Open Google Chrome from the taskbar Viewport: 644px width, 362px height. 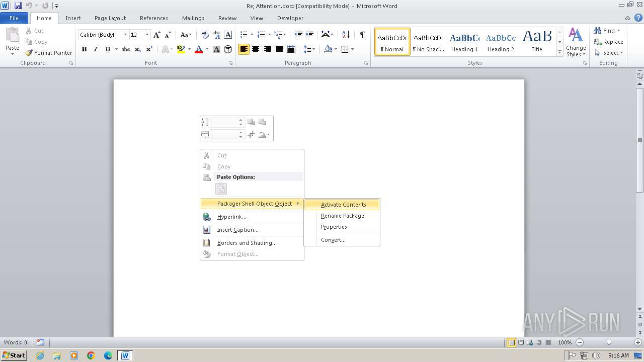click(91, 355)
